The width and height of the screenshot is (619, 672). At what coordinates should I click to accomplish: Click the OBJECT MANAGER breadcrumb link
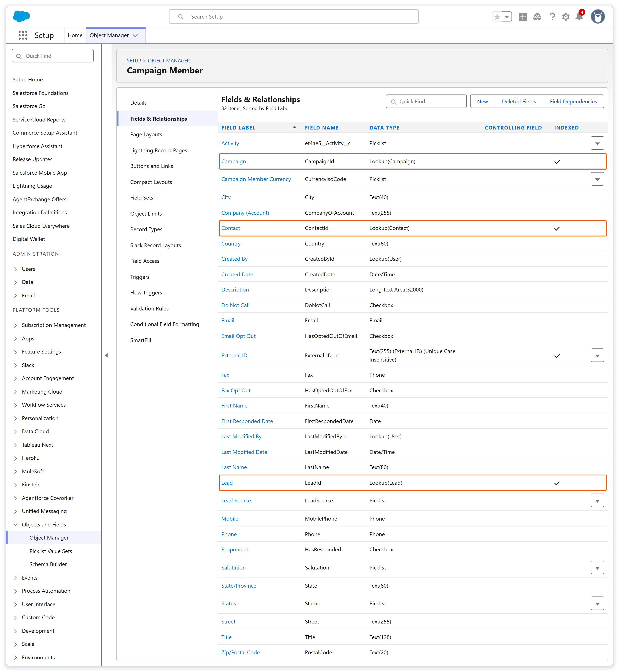[169, 61]
